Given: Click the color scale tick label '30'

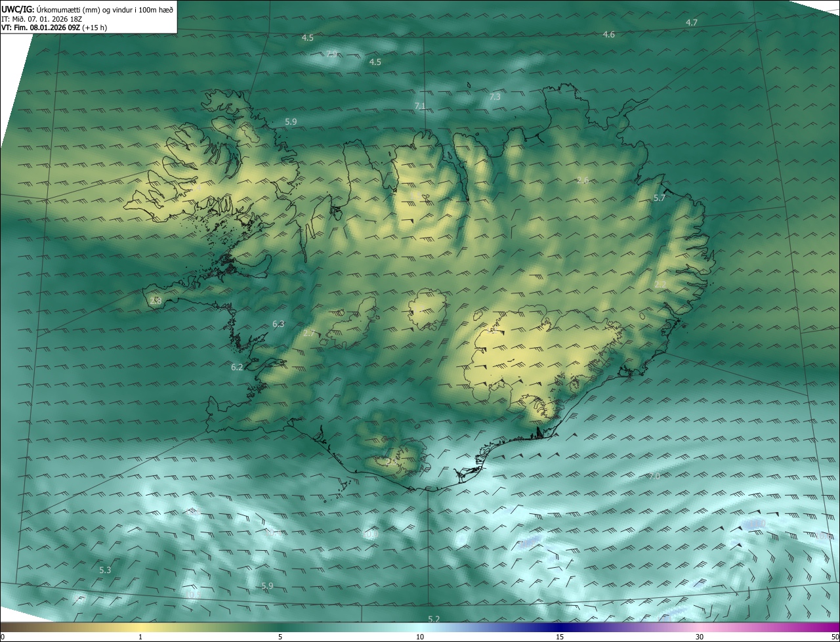Looking at the screenshot, I should (x=700, y=637).
